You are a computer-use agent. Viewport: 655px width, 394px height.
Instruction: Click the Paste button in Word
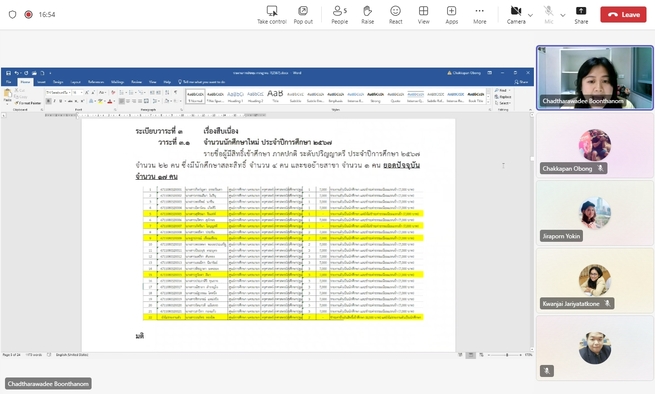point(8,96)
